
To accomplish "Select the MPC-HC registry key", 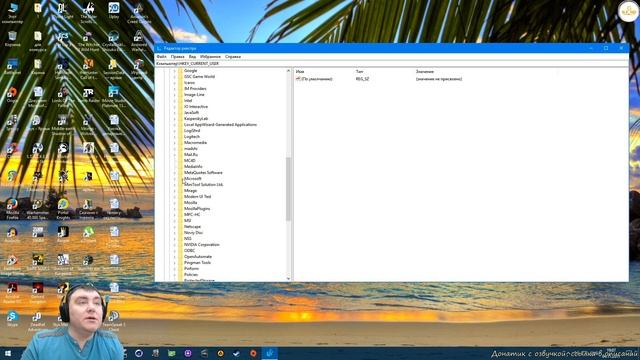I will [x=192, y=214].
